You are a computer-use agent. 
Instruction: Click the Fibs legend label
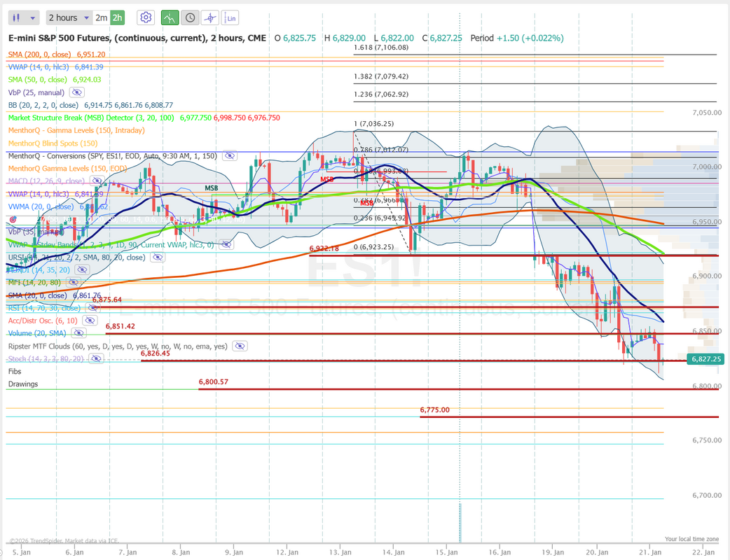15,371
